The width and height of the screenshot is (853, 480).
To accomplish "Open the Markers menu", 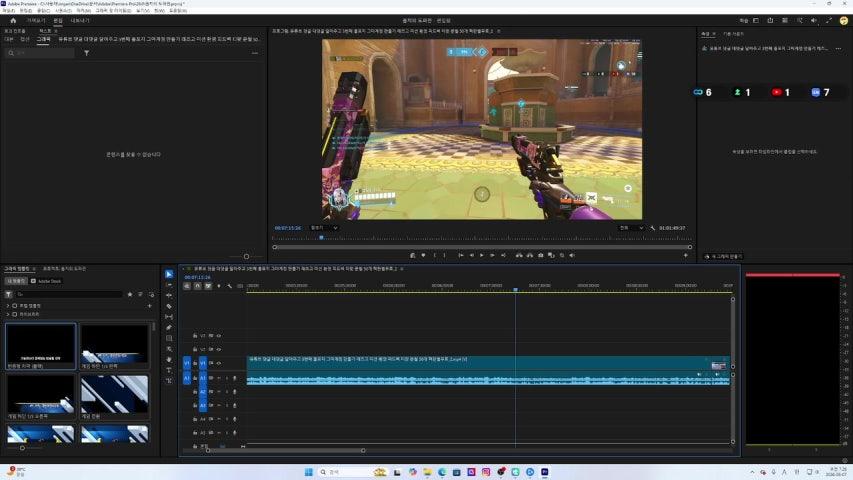I will tap(83, 10).
